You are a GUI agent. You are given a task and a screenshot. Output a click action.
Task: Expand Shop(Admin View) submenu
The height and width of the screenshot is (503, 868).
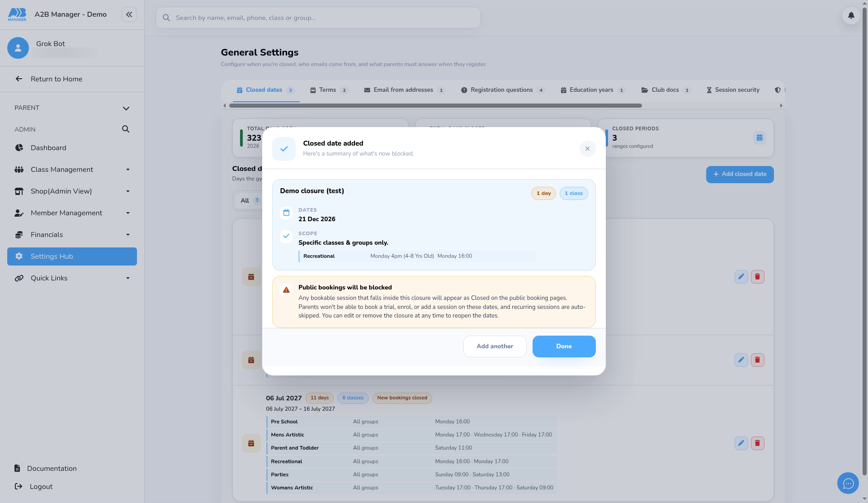click(128, 191)
